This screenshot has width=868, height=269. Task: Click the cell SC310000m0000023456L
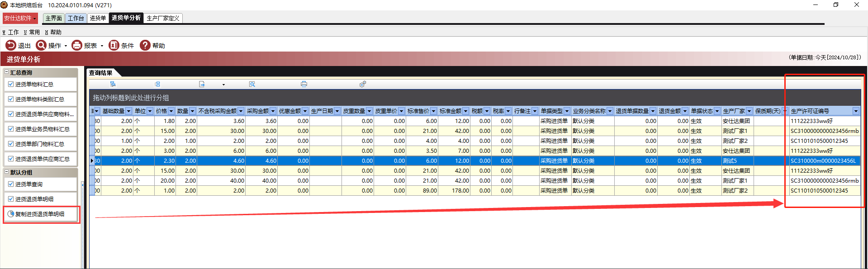(x=825, y=161)
